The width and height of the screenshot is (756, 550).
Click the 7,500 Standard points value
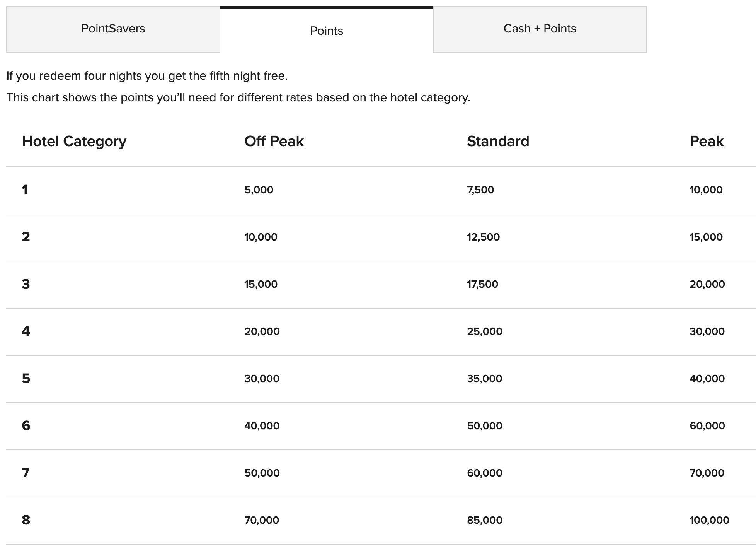pos(480,190)
